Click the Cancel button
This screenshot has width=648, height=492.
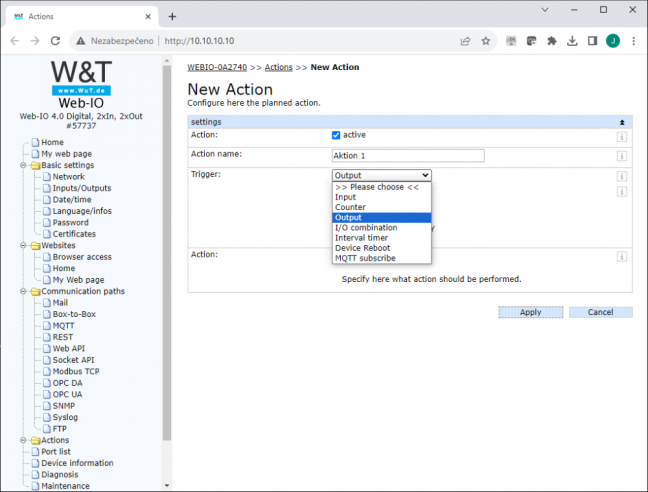[600, 312]
